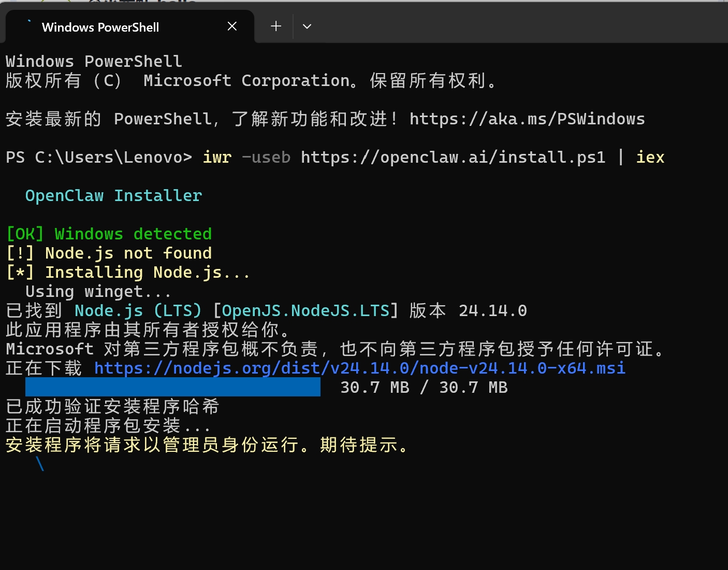Screen dimensions: 728x570
Task: Click the Installing Node.js status line
Action: point(128,273)
